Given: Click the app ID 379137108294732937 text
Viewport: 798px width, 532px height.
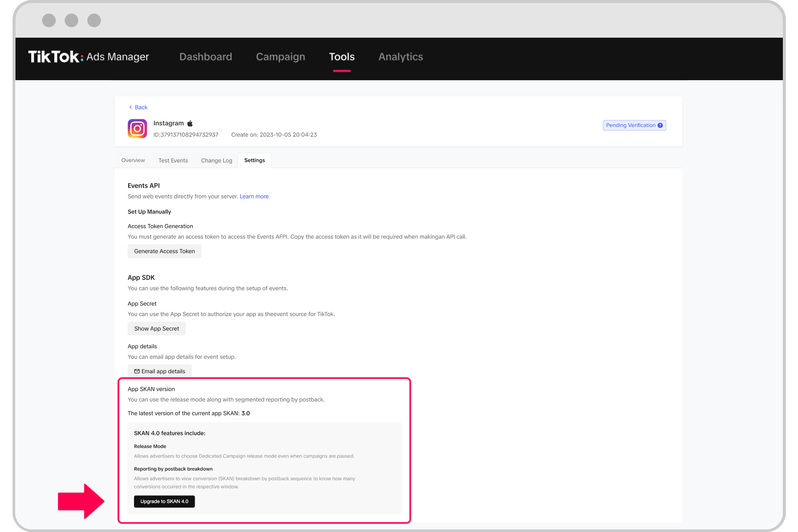Looking at the screenshot, I should click(186, 135).
